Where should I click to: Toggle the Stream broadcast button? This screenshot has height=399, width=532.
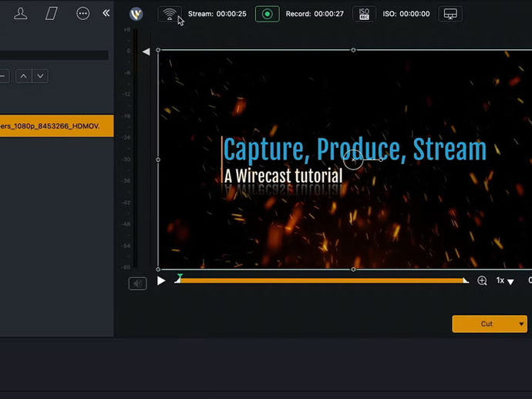coord(170,14)
